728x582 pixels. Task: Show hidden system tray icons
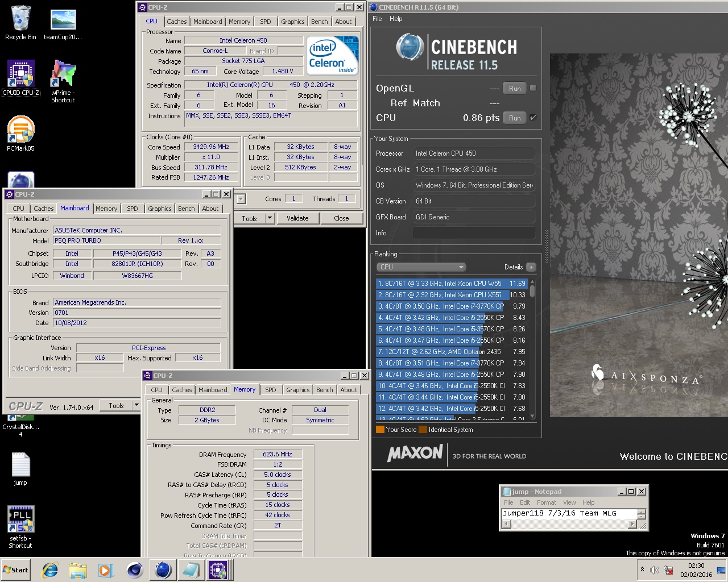[x=642, y=569]
